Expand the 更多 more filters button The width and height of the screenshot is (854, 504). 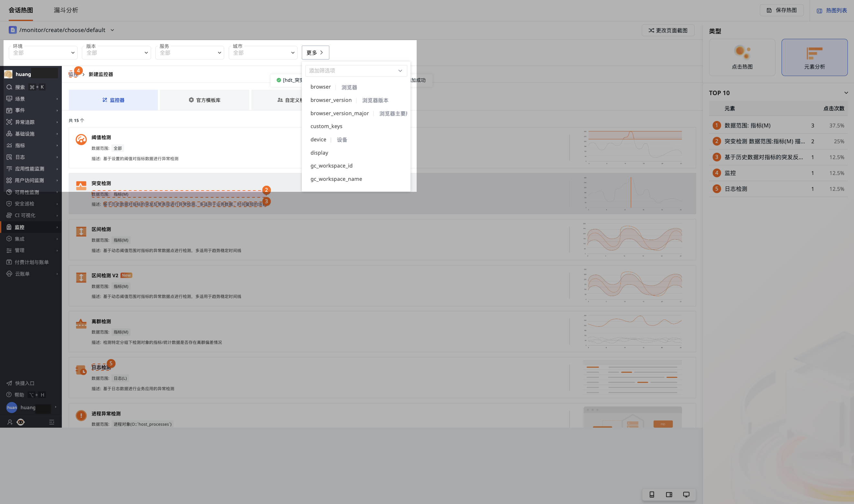click(315, 52)
